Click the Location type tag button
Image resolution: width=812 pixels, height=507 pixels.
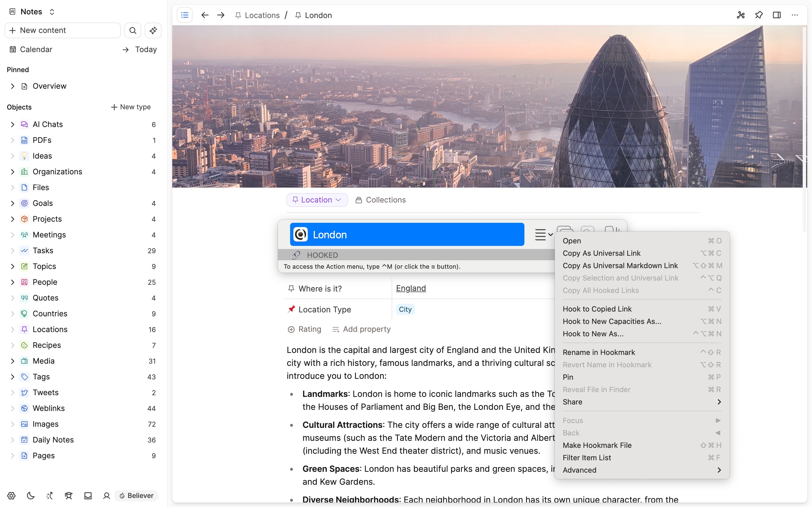tap(405, 309)
